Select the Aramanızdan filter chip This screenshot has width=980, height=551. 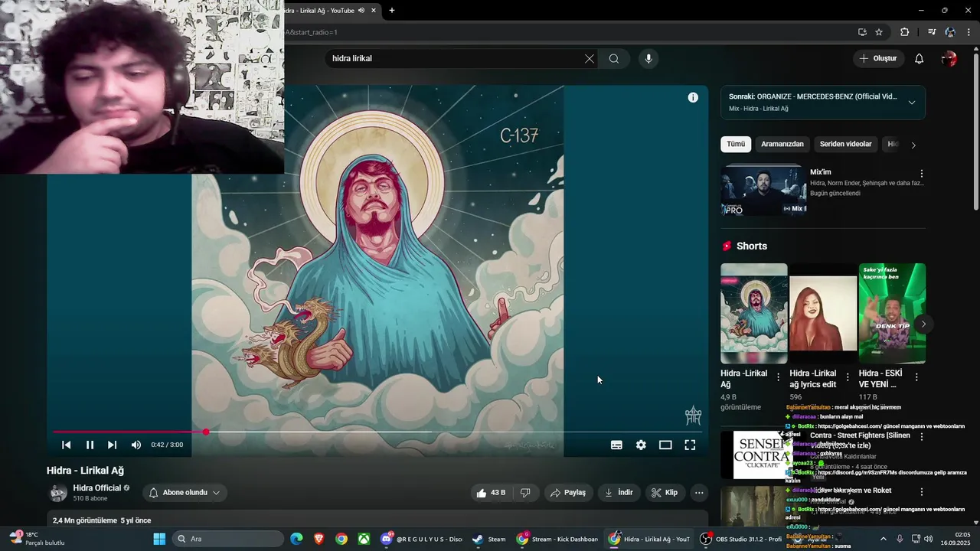click(782, 144)
